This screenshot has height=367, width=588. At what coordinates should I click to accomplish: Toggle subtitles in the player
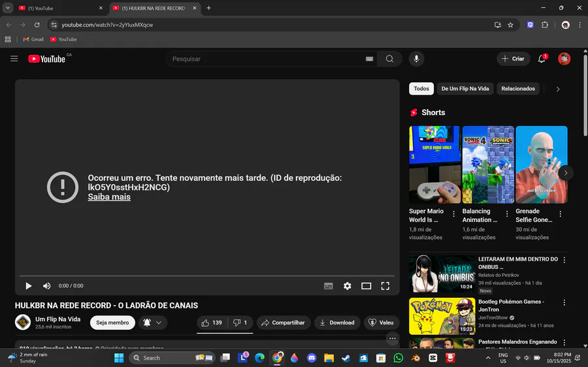(x=329, y=286)
